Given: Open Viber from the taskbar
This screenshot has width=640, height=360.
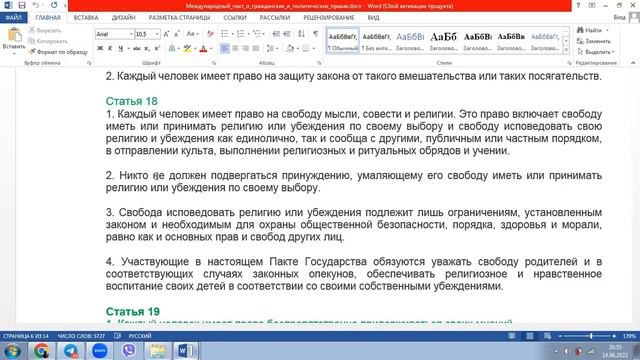Looking at the screenshot, I should tap(129, 351).
